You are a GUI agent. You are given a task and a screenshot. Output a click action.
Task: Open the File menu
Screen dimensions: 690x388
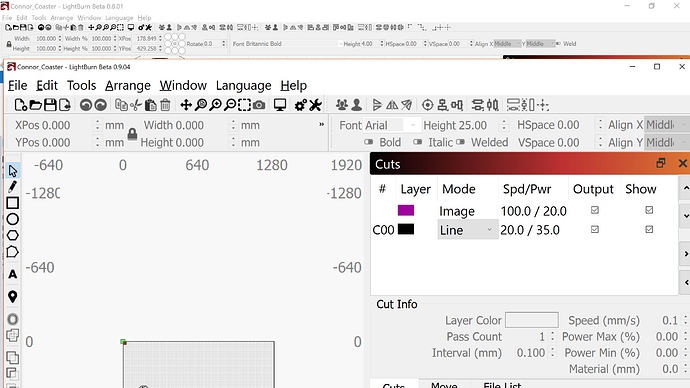point(18,85)
